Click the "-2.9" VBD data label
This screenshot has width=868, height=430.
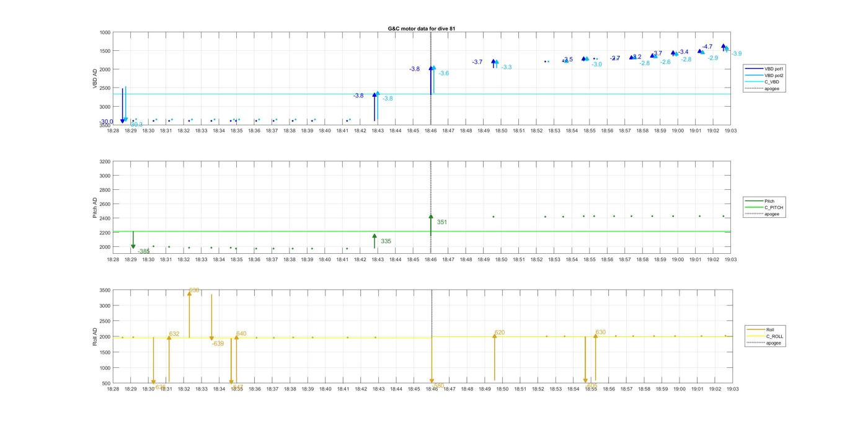click(712, 58)
